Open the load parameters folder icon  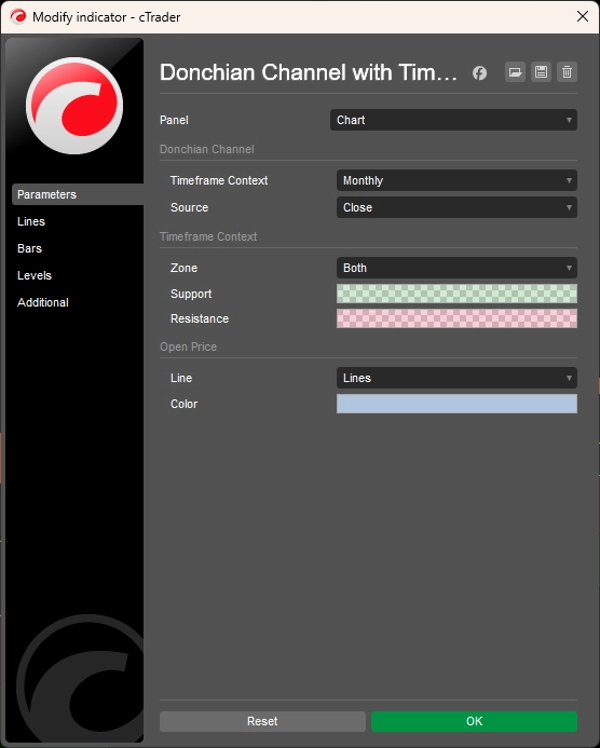click(x=515, y=72)
